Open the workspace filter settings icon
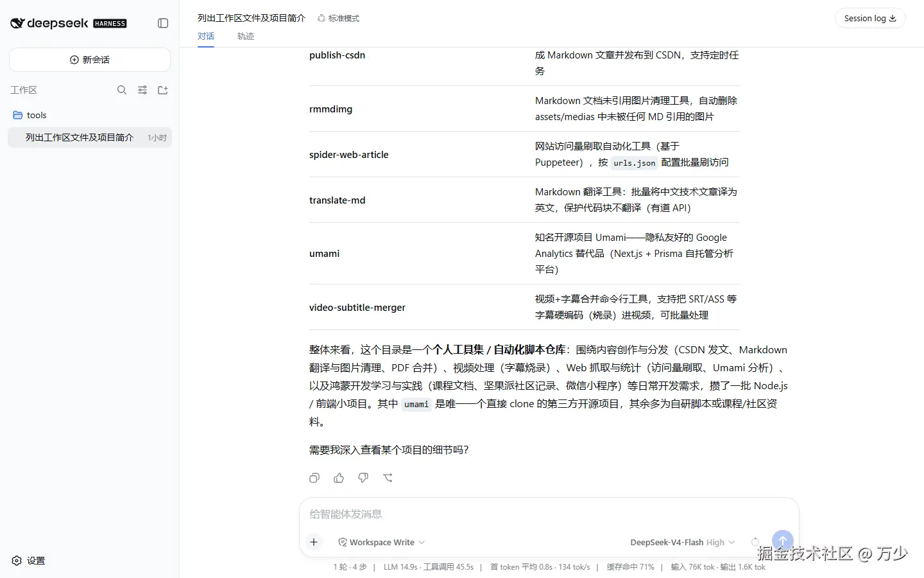 pyautogui.click(x=142, y=90)
